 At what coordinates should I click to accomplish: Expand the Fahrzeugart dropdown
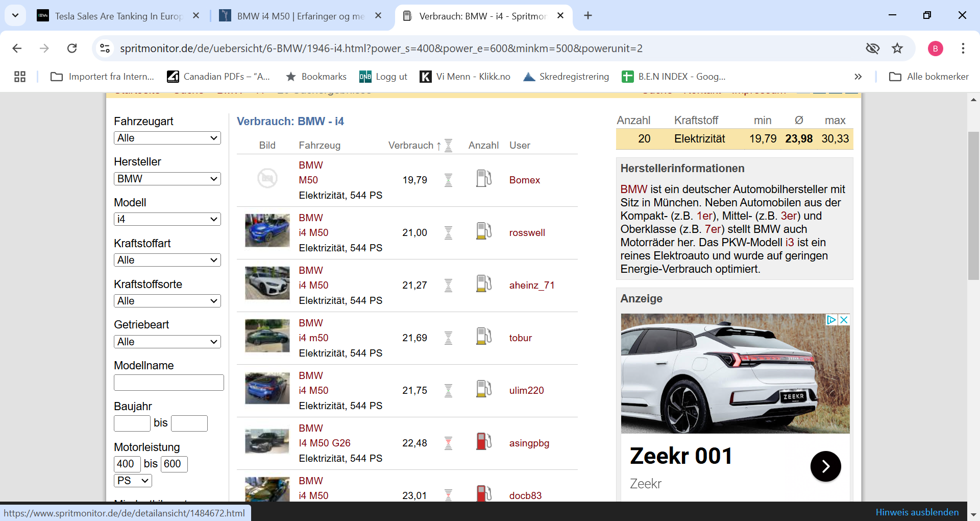pyautogui.click(x=167, y=138)
